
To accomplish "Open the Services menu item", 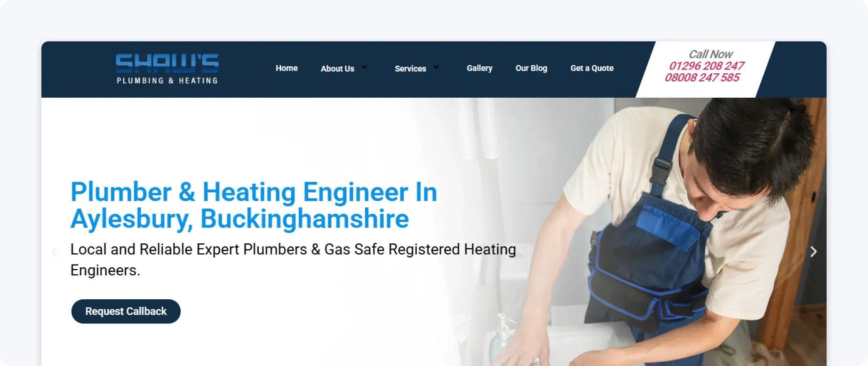I will (x=410, y=69).
